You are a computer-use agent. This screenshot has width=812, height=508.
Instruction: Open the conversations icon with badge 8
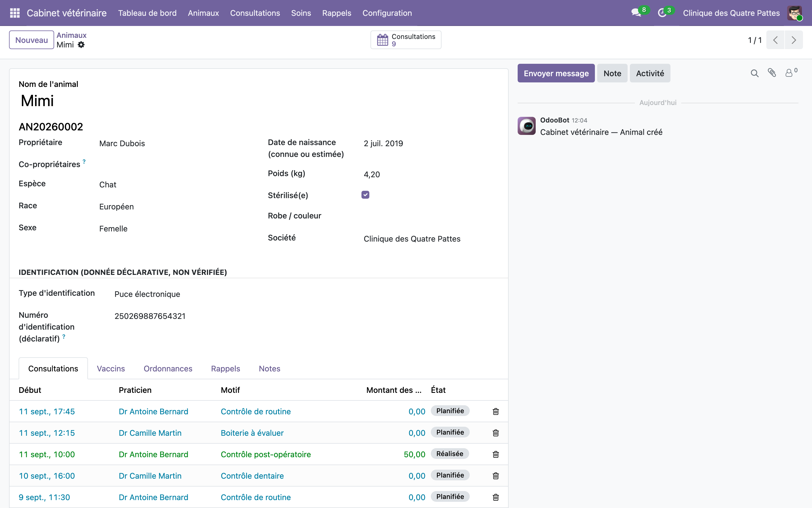point(636,13)
